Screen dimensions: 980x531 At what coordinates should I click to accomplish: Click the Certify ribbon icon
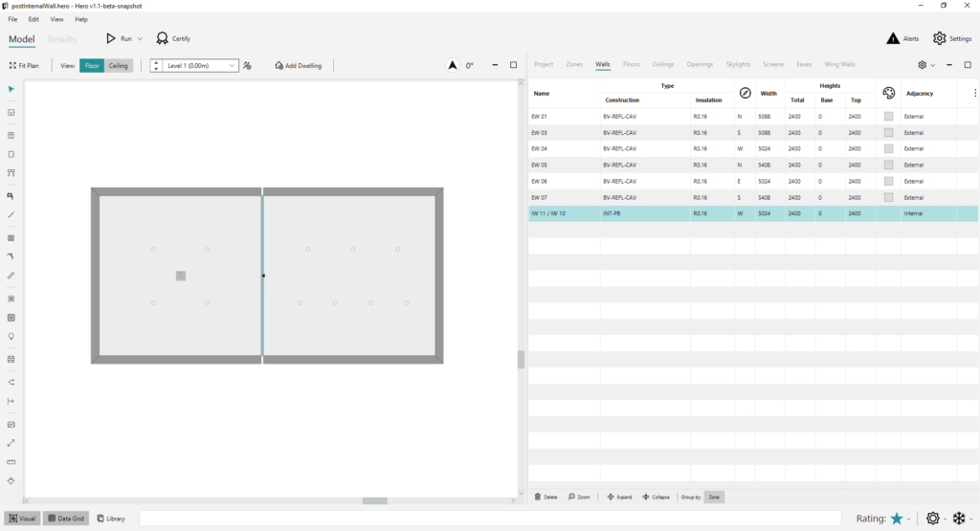coord(163,38)
